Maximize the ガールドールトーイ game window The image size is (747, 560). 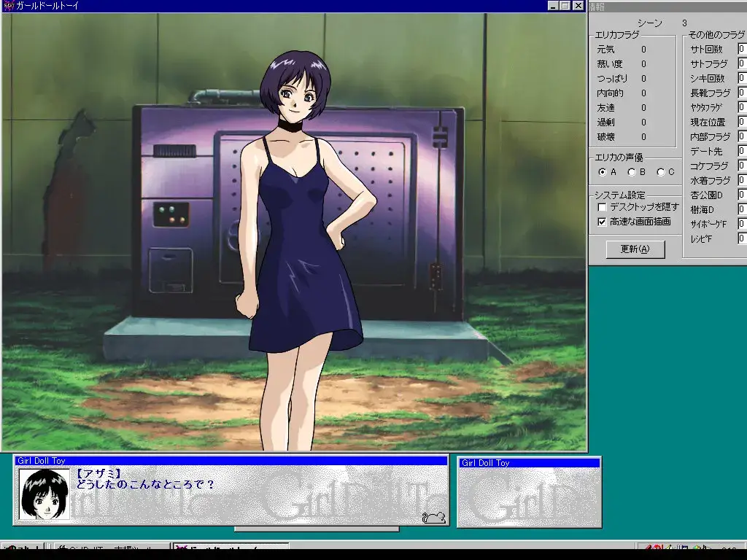565,6
